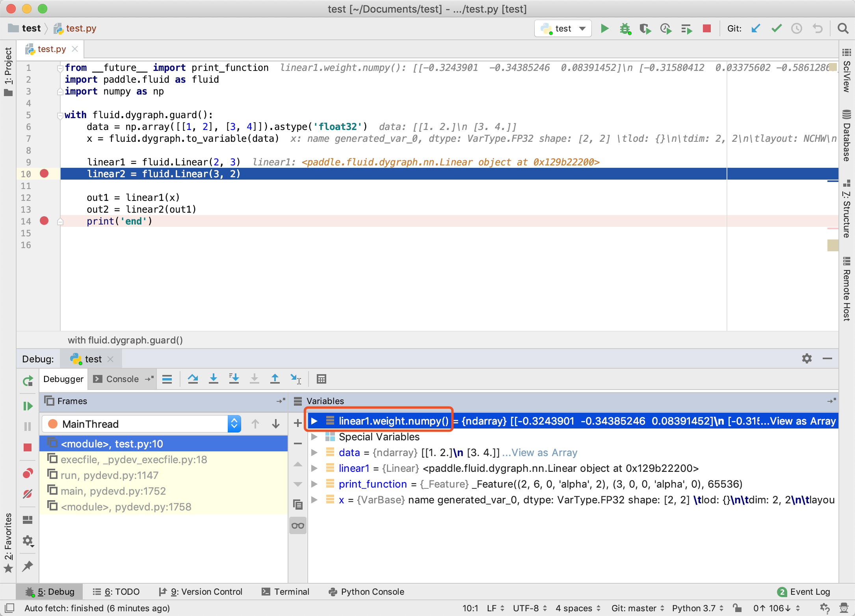The image size is (855, 616).
Task: Open the test run configuration dropdown
Action: (x=563, y=28)
